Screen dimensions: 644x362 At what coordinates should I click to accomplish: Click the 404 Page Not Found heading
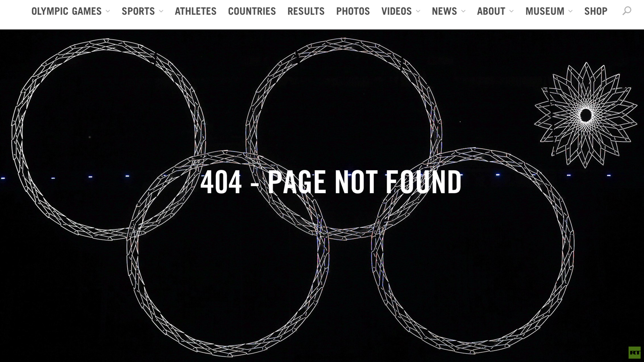(x=331, y=182)
